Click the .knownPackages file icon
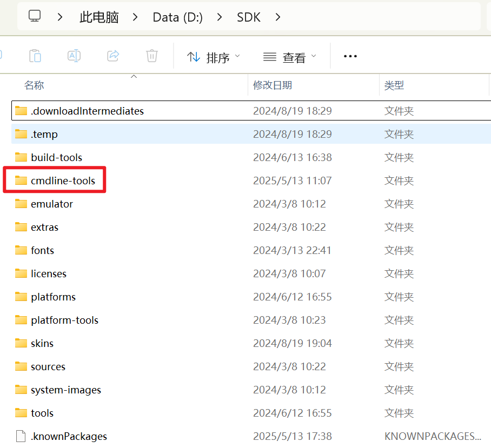Viewport: 491px width, 448px height. tap(19, 436)
